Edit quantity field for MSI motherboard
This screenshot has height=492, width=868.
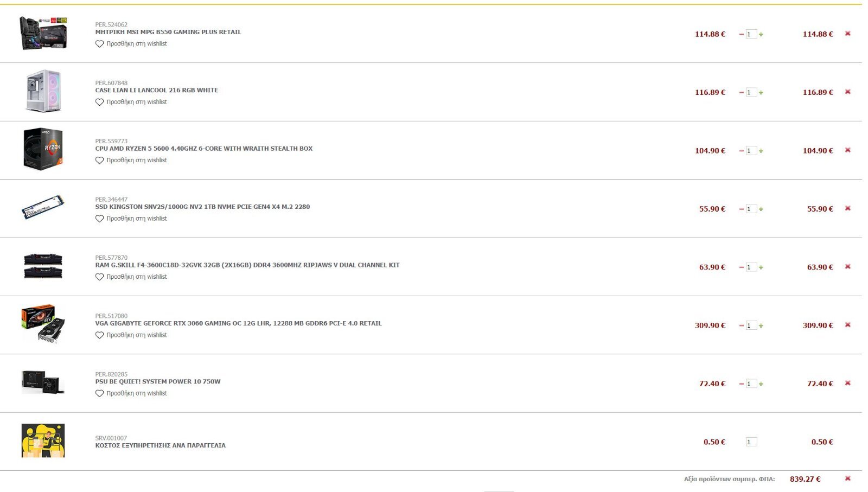click(751, 34)
